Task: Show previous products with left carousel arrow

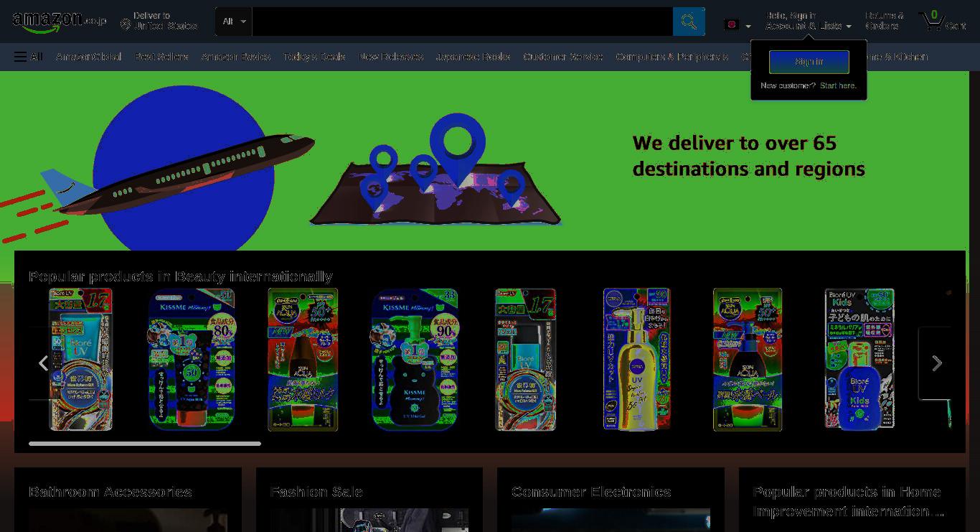Action: point(43,363)
